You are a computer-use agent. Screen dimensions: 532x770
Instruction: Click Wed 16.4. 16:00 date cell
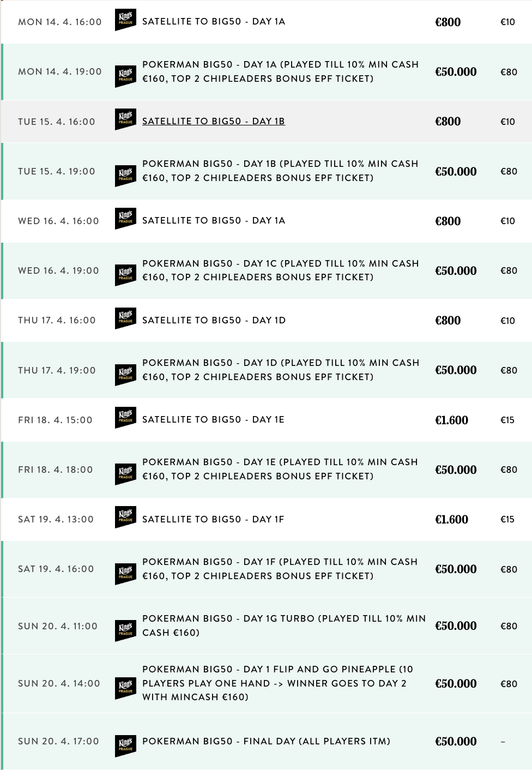[x=58, y=221]
